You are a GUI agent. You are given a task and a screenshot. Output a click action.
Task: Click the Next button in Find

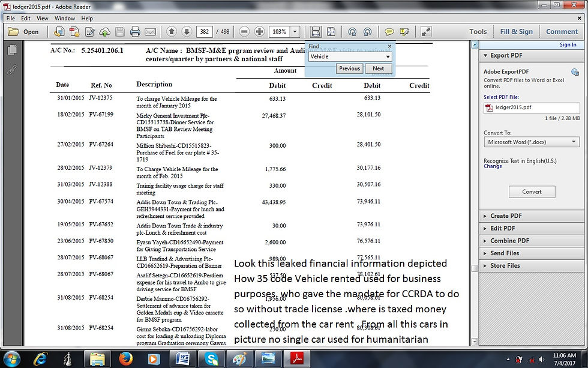(378, 68)
